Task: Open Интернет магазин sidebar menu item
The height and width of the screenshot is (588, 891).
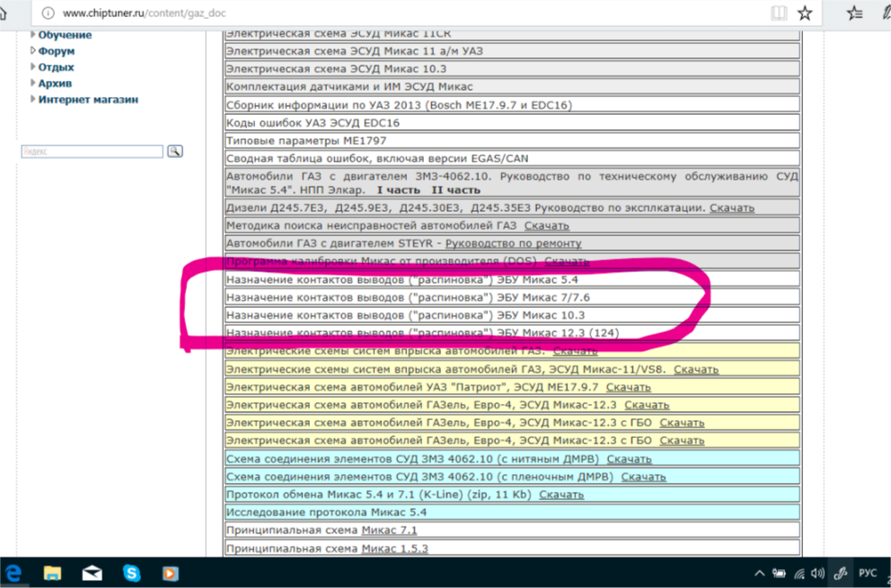Action: pyautogui.click(x=88, y=100)
